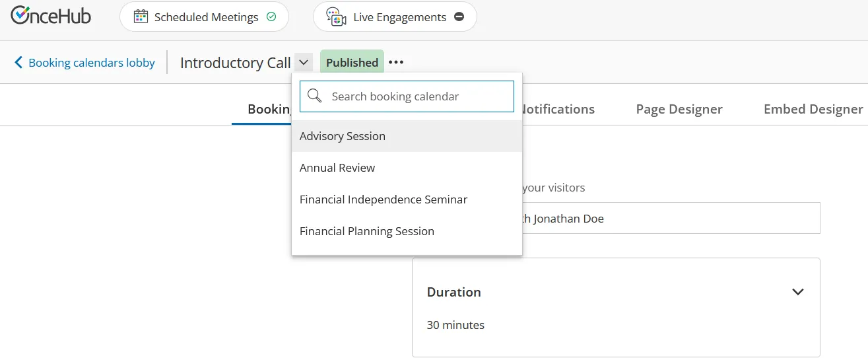868x358 pixels.
Task: Click the green checkmark status icon
Action: 271,17
